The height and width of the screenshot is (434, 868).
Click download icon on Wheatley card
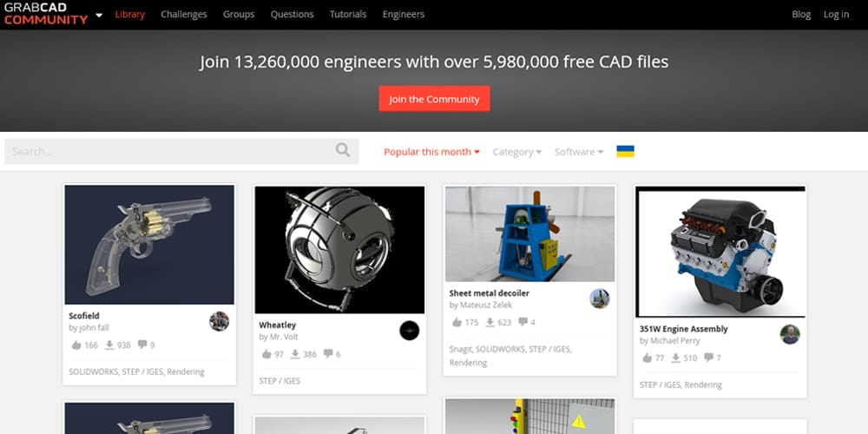pyautogui.click(x=295, y=354)
